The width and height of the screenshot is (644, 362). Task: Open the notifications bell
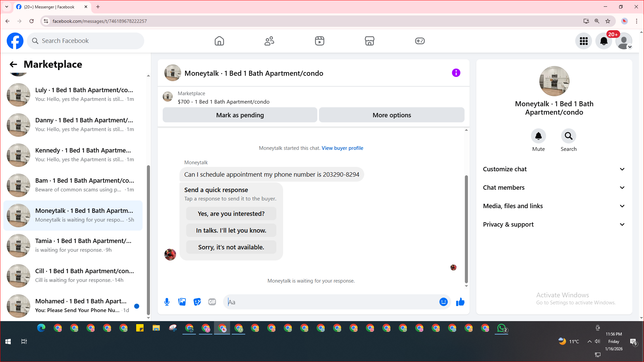(x=604, y=41)
